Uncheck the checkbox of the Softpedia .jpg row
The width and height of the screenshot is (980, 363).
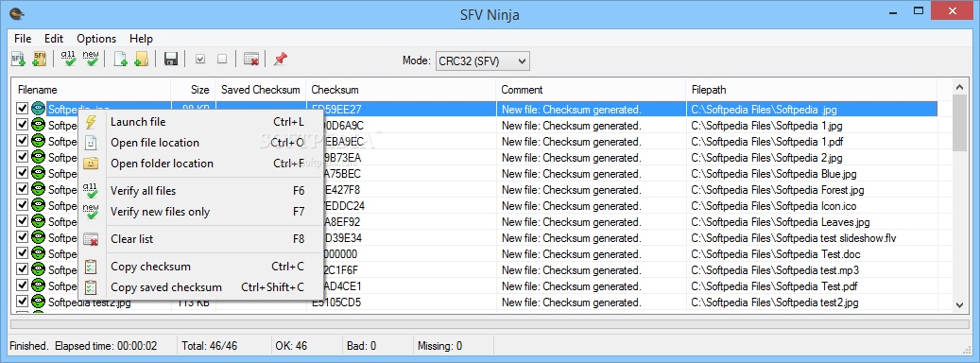(x=23, y=109)
